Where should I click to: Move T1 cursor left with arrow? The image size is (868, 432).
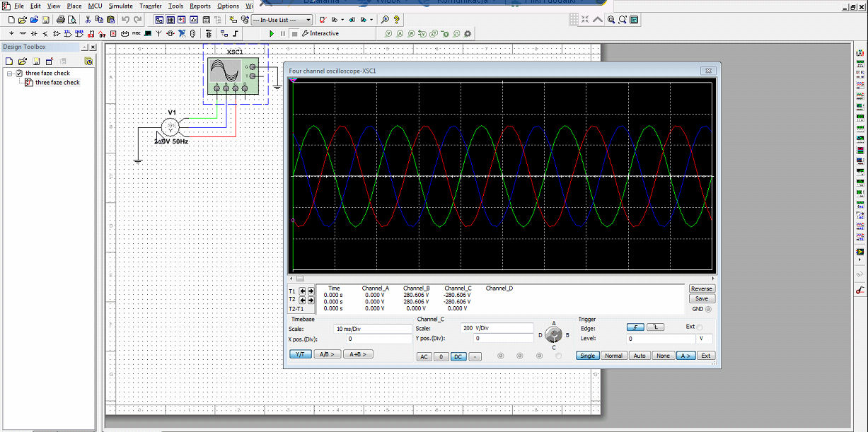coord(303,291)
